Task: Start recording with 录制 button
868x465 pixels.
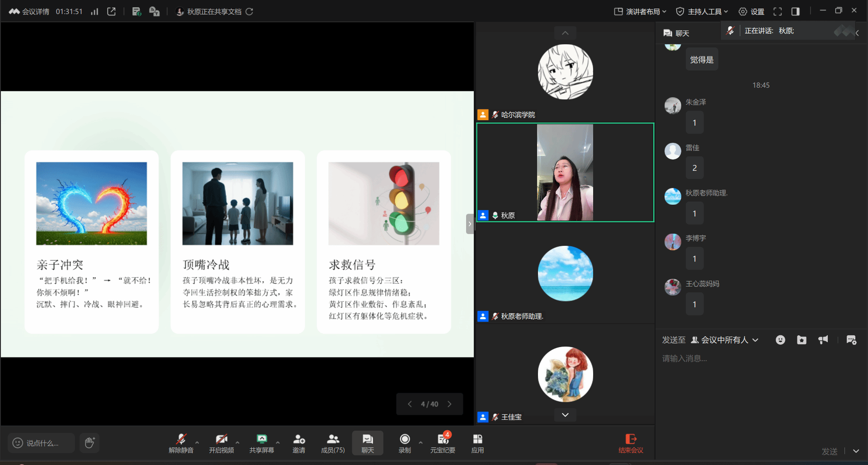Action: [x=405, y=443]
